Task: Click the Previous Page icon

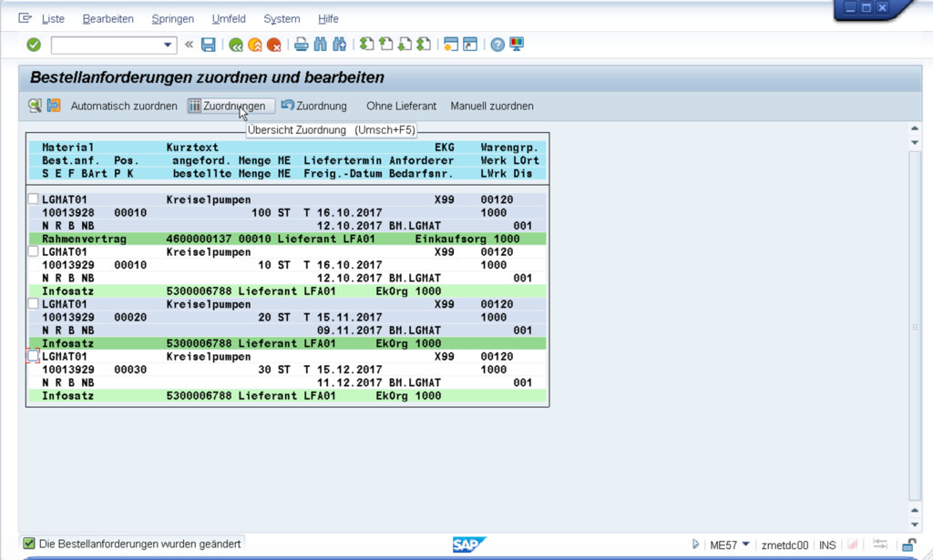Action: click(x=386, y=45)
